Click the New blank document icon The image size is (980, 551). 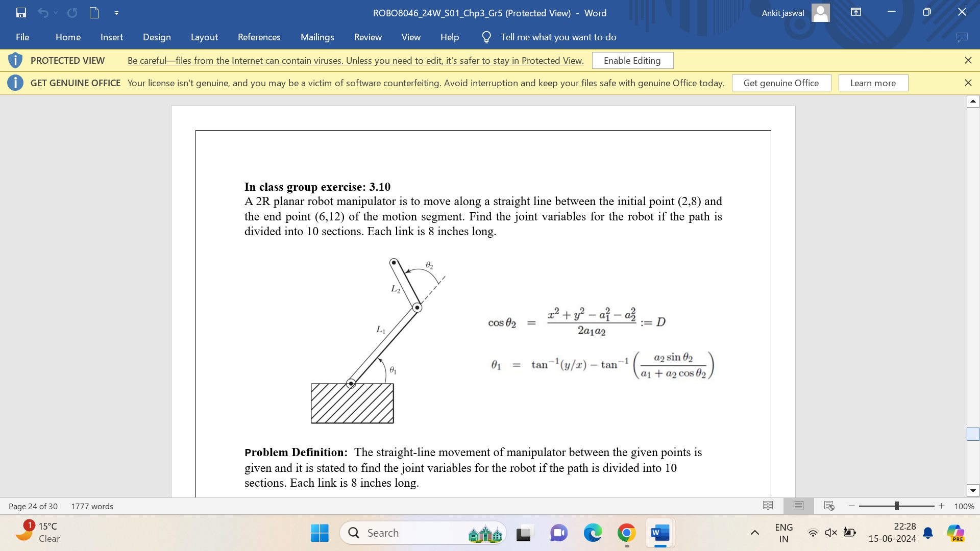click(94, 13)
